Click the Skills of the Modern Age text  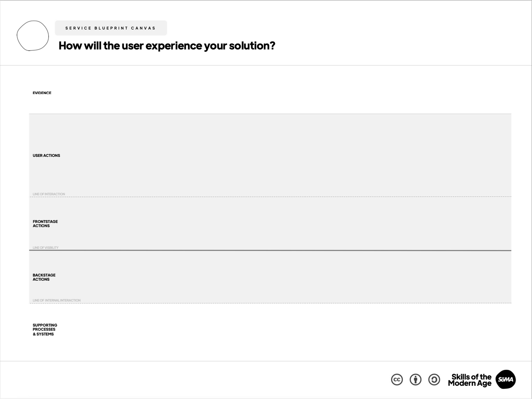[x=469, y=380]
